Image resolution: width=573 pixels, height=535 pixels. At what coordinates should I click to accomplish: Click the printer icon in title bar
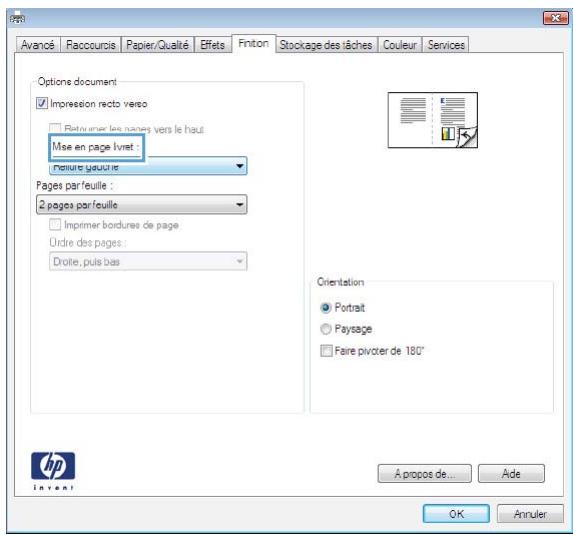coord(17,18)
